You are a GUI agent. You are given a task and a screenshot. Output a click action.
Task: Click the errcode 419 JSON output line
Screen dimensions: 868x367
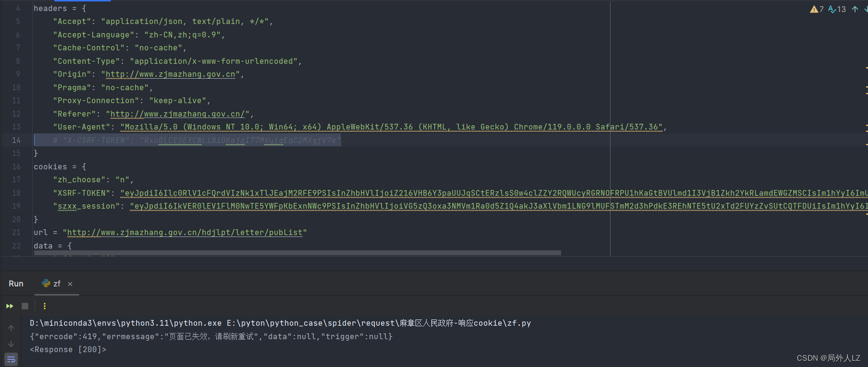[211, 337]
